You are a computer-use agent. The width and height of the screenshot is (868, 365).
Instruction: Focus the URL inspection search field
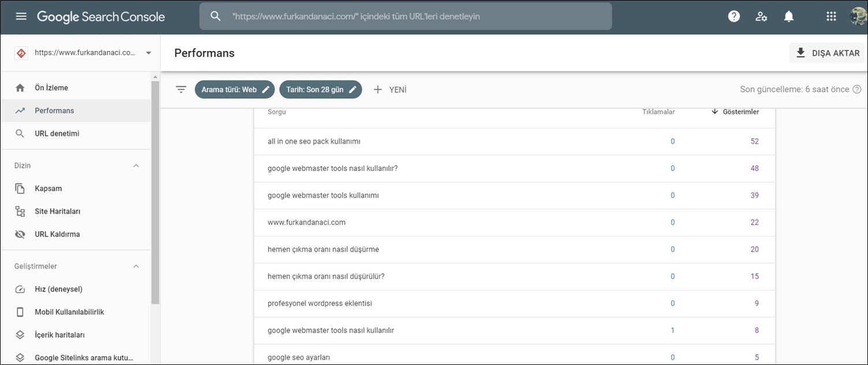[x=406, y=16]
